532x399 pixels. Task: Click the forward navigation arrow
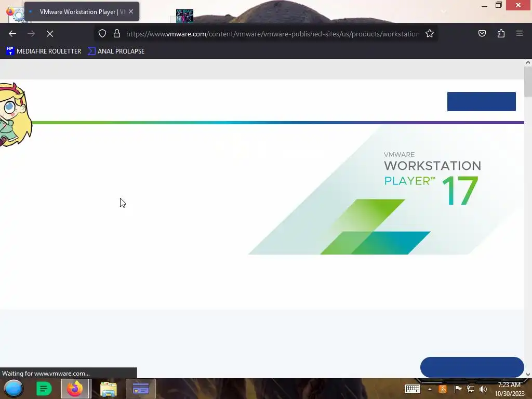coord(31,34)
